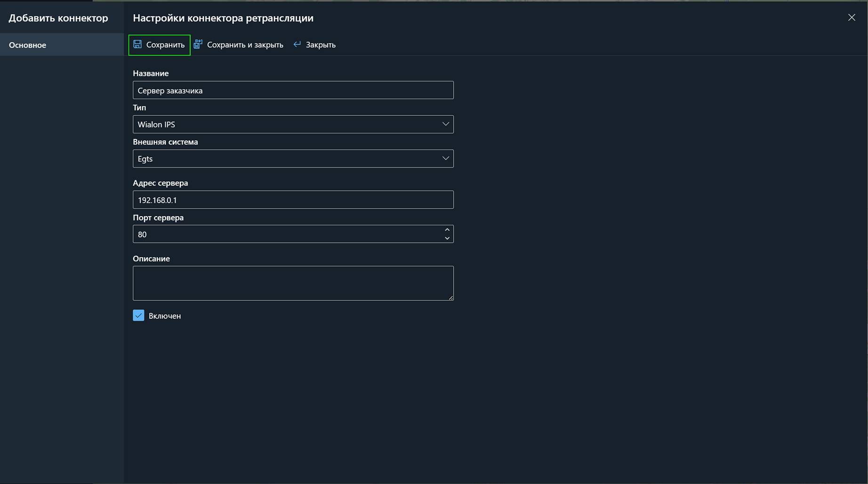
Task: Click the Включен checkbox label
Action: [x=165, y=316]
